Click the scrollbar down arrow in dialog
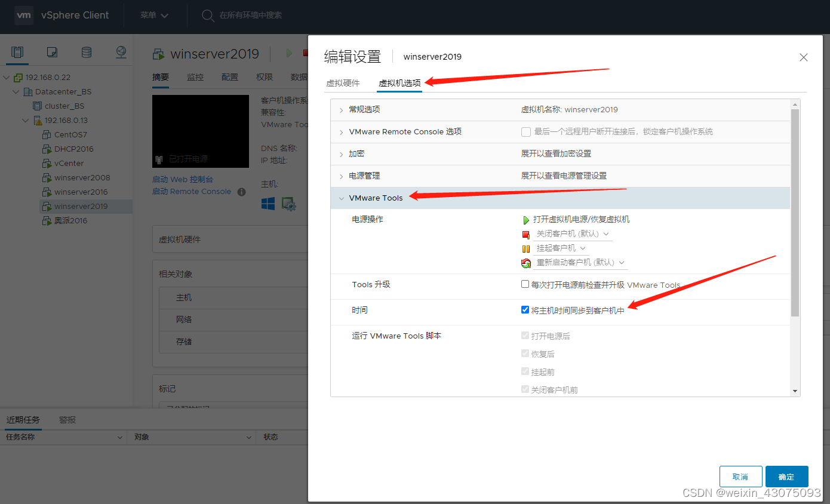Screen dimensions: 830x504 (x=795, y=391)
